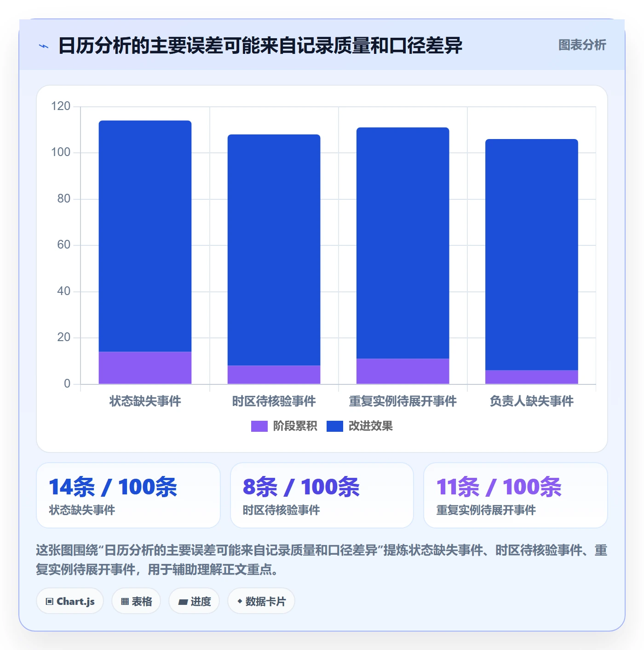Click the y-axis value 40
Viewport: 644px width, 650px height.
63,291
